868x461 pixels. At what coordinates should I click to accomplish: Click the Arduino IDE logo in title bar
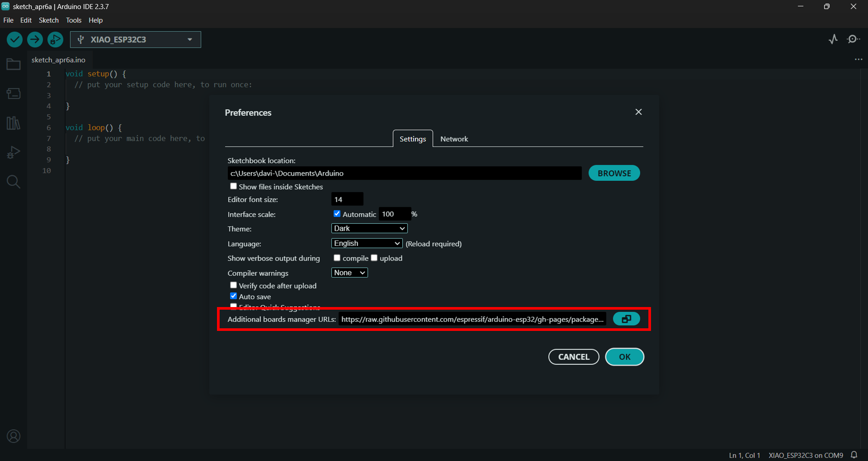[x=6, y=6]
